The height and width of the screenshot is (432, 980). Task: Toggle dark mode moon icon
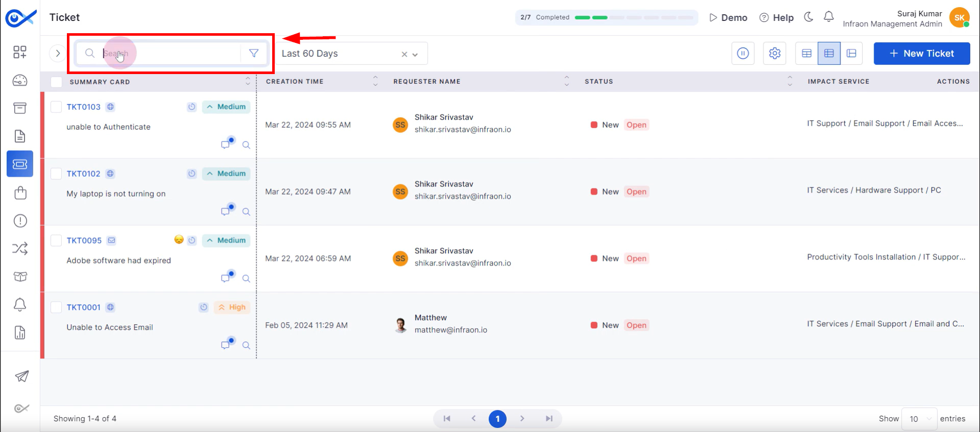[x=808, y=17]
